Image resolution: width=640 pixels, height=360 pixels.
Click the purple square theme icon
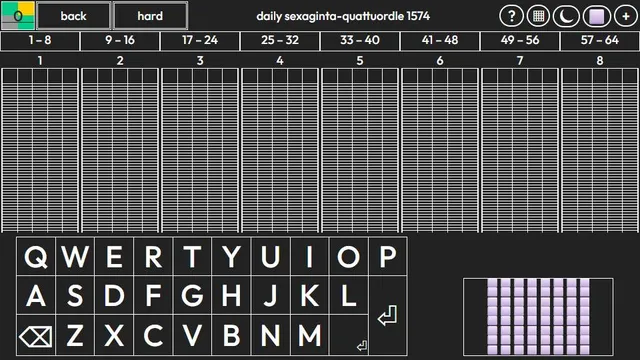click(x=596, y=16)
